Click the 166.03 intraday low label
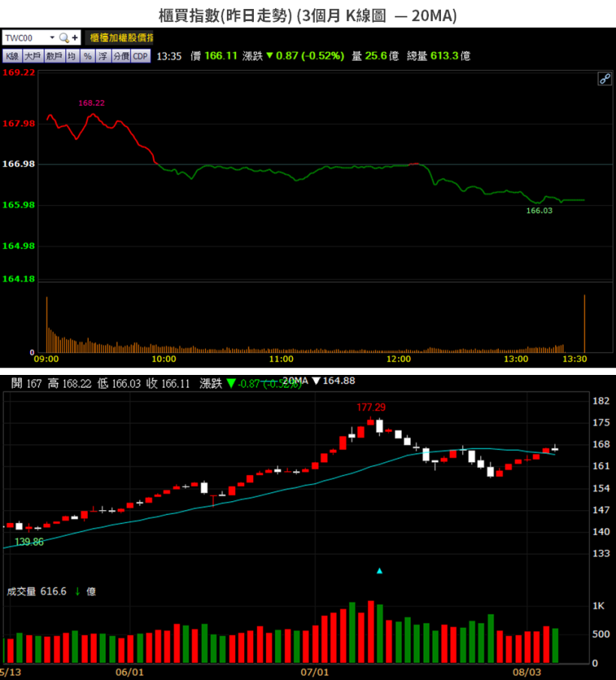Viewport: 616px width, 680px height. tap(539, 211)
